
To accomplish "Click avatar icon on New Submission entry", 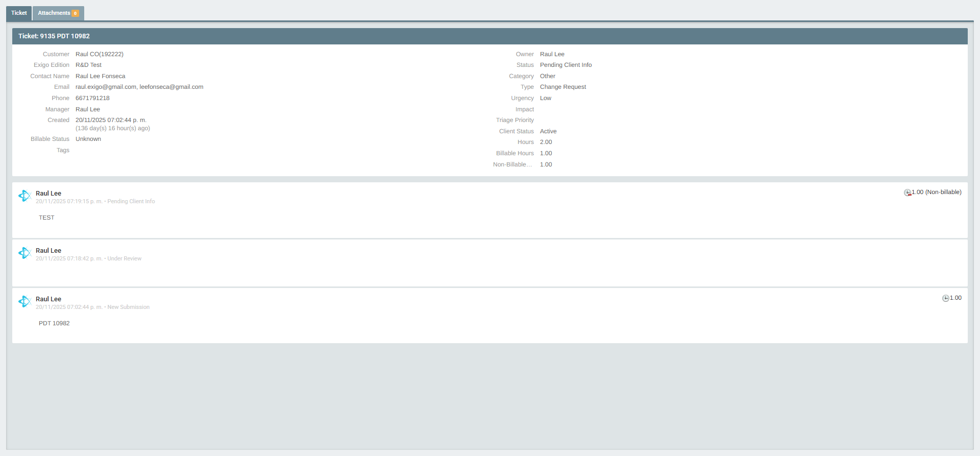I will 24,302.
